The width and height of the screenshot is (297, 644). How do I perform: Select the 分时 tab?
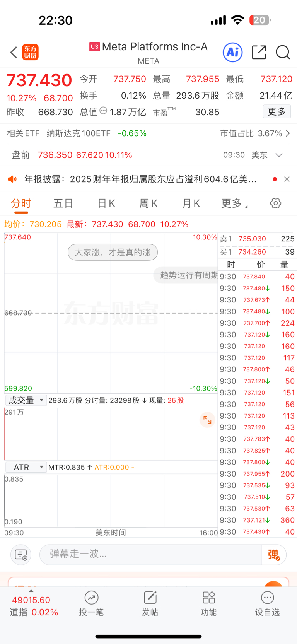coord(21,203)
